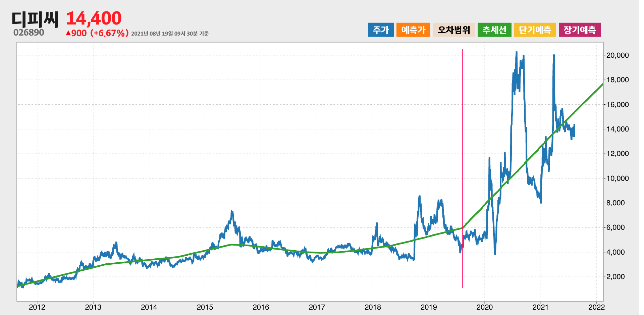
Task: Click the 2022 x-axis label
Action: coord(597,307)
